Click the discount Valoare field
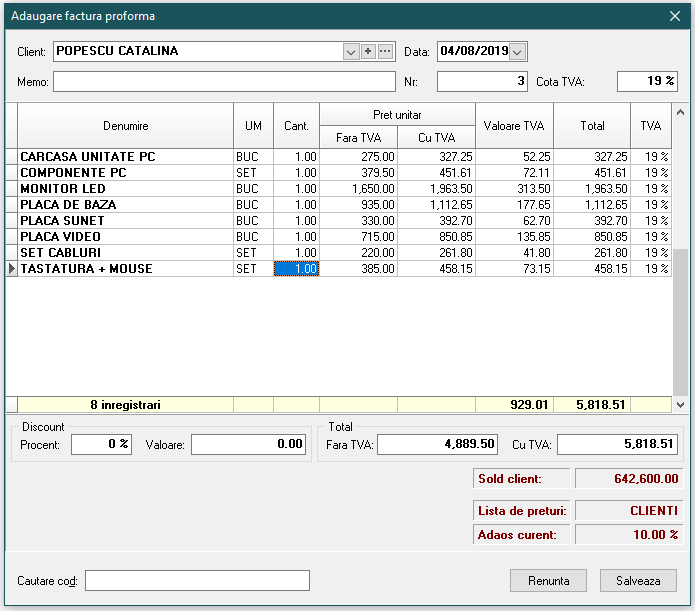 [248, 445]
